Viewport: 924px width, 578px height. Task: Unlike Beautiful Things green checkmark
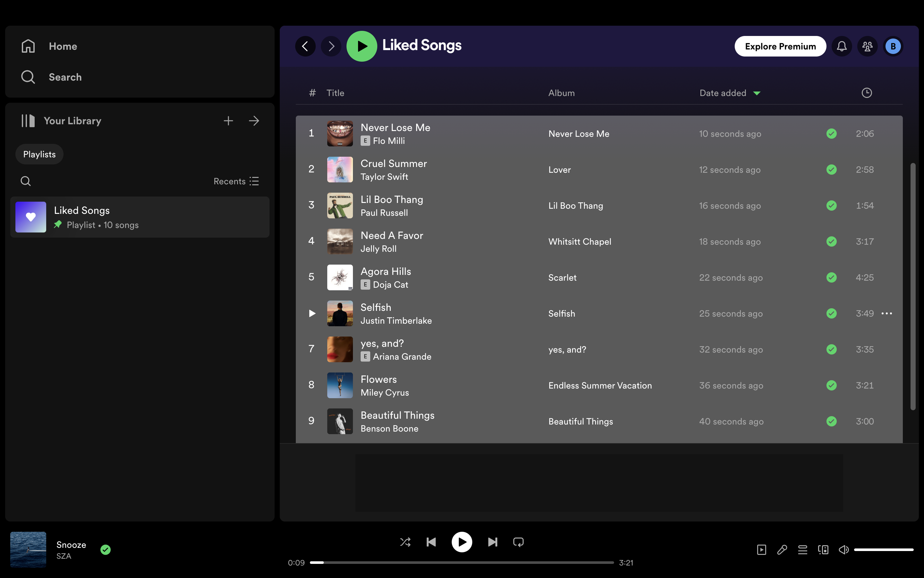[x=831, y=421]
